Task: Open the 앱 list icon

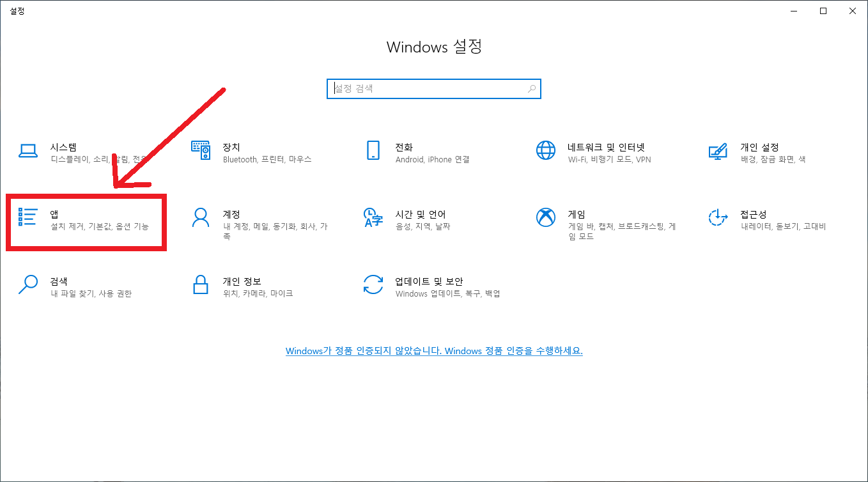Action: coord(28,217)
